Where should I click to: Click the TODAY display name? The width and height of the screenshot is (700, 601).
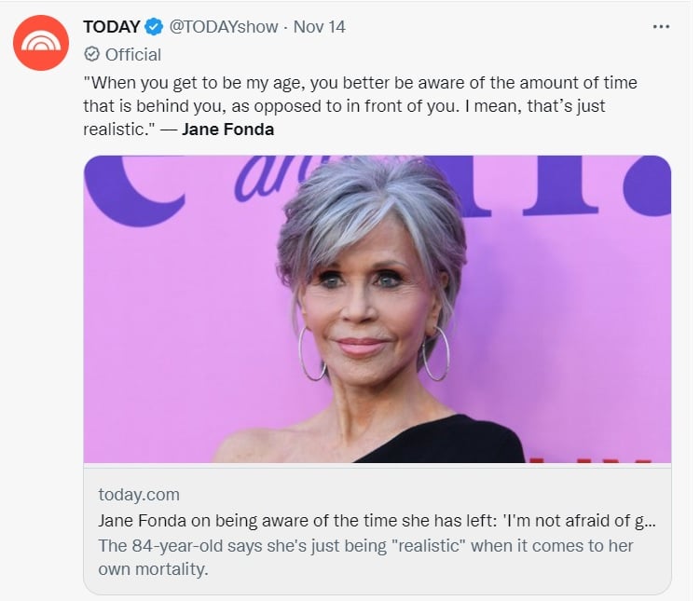pyautogui.click(x=112, y=27)
